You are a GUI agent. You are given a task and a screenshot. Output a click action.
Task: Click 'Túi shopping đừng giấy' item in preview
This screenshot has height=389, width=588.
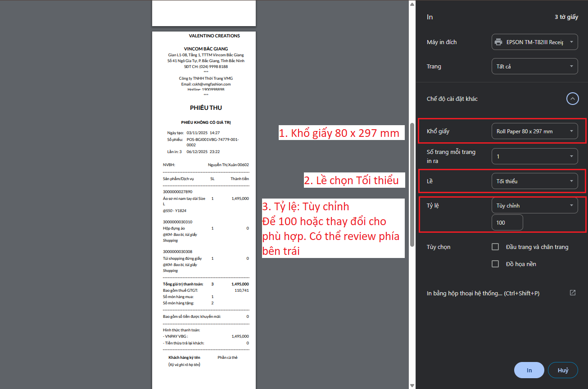182,258
